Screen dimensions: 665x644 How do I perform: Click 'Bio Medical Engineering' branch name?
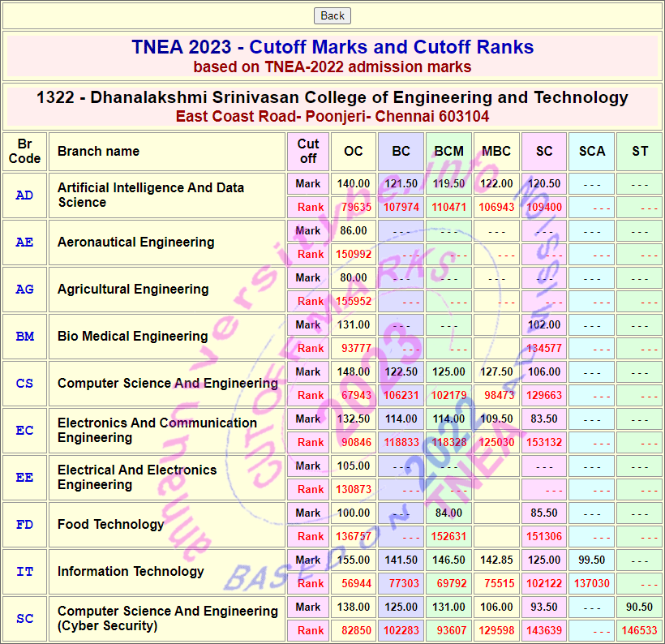coord(132,337)
